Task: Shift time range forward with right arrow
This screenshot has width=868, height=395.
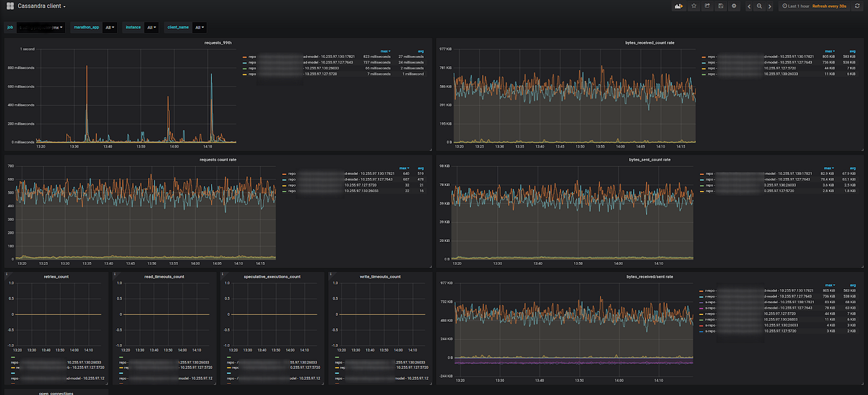Action: [769, 6]
